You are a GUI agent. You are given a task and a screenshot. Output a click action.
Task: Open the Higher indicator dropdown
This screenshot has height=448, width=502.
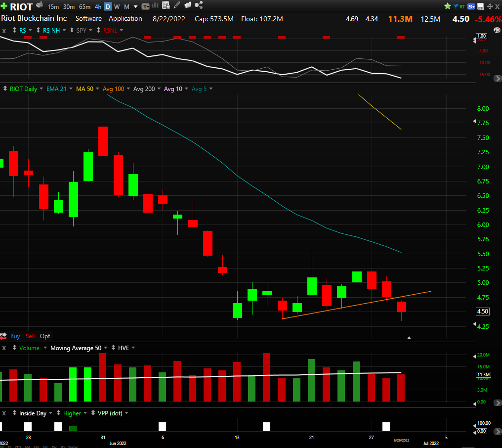coord(85,413)
